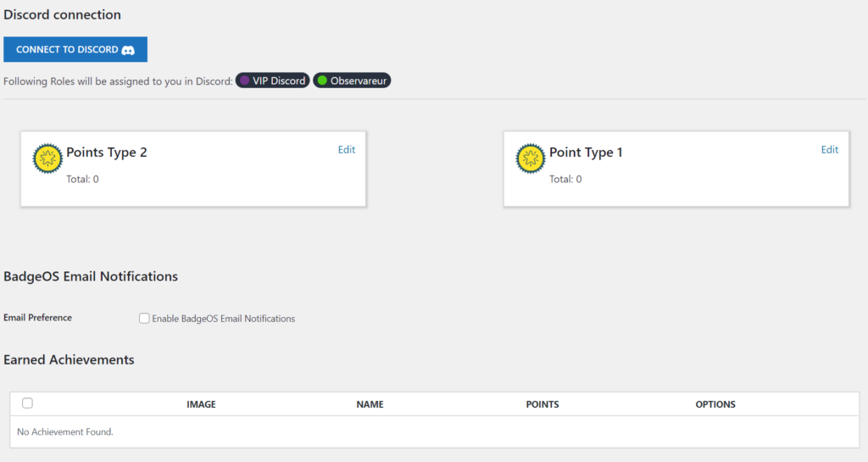Select the VIP Discord role badge
The height and width of the screenshot is (462, 868).
[x=272, y=81]
